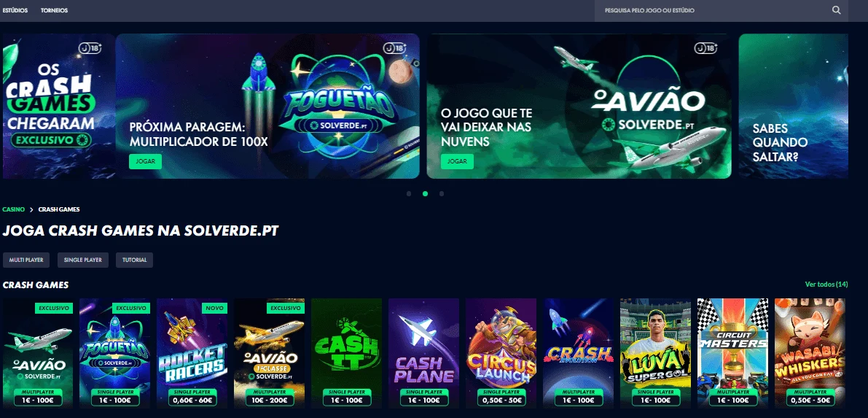Click Jogar on the Foguetão banner
Viewport: 868px width, 418px height.
(146, 161)
